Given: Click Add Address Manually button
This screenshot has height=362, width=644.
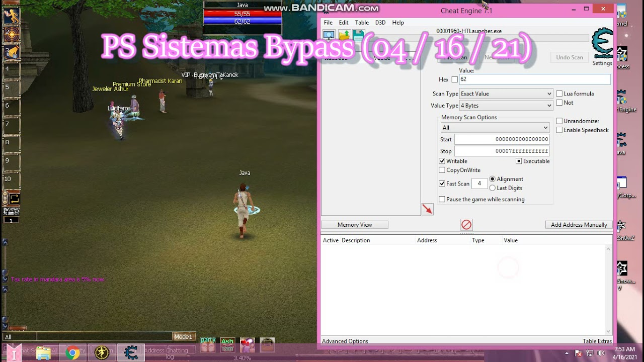Looking at the screenshot, I should tap(579, 225).
